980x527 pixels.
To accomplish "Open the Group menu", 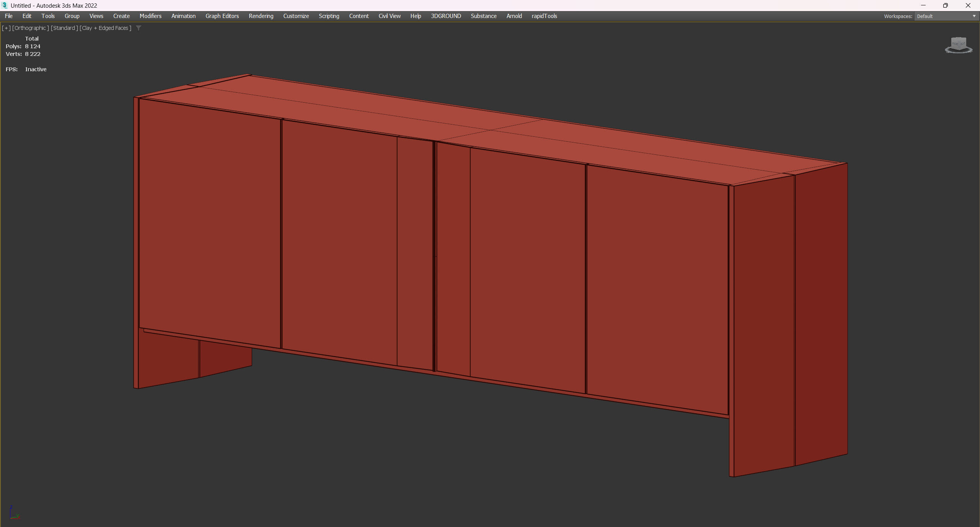I will tap(72, 16).
